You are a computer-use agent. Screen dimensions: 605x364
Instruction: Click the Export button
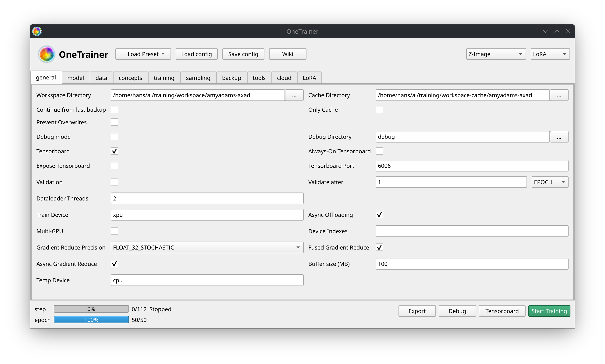[417, 311]
